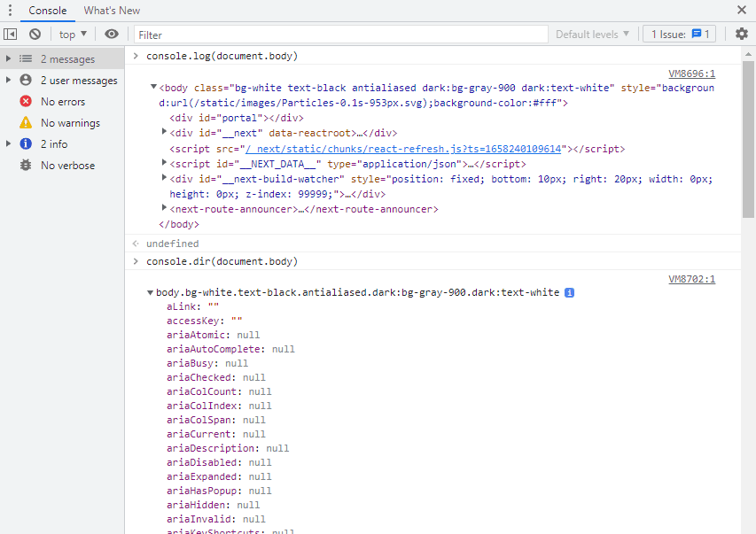Screen dimensions: 756x534
Task: Click the closing </body> tag
Action: (179, 224)
